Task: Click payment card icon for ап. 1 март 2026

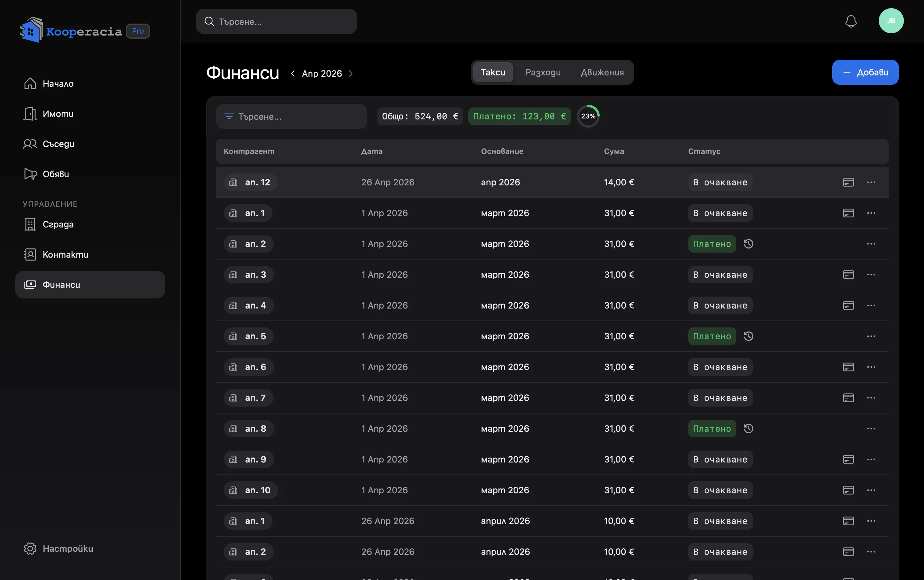Action: 848,213
